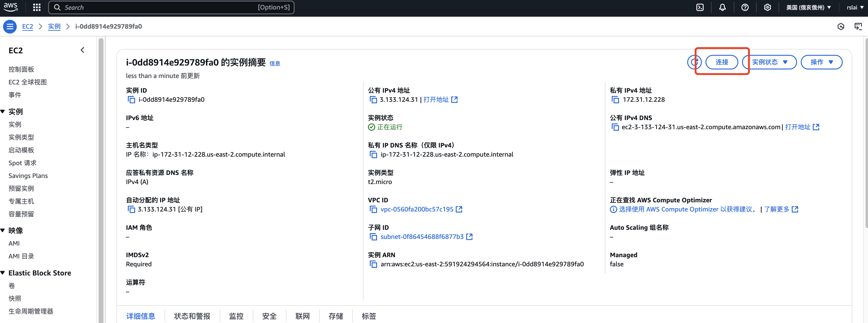This screenshot has height=323, width=868.
Task: Copy the private IP DNS name
Action: tap(373, 154)
